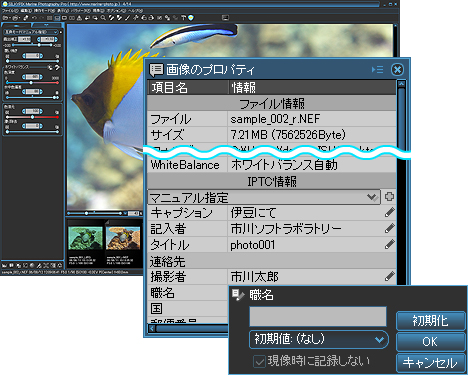Image resolution: width=468 pixels, height=375 pixels.
Task: Increase exposure value with right stepper arrow
Action: (56, 39)
